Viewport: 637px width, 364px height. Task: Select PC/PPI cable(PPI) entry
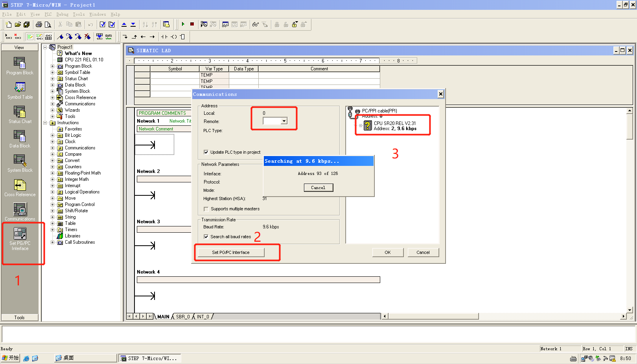[379, 111]
